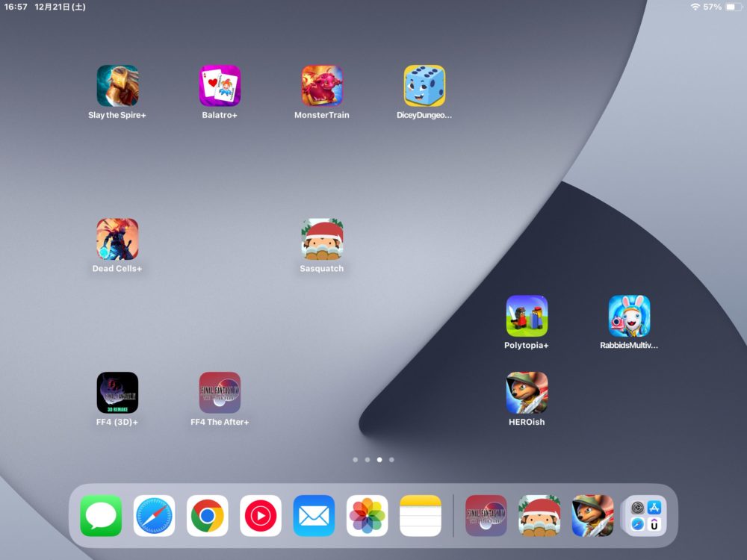Launch Safari from the dock
The image size is (747, 560).
[x=154, y=515]
